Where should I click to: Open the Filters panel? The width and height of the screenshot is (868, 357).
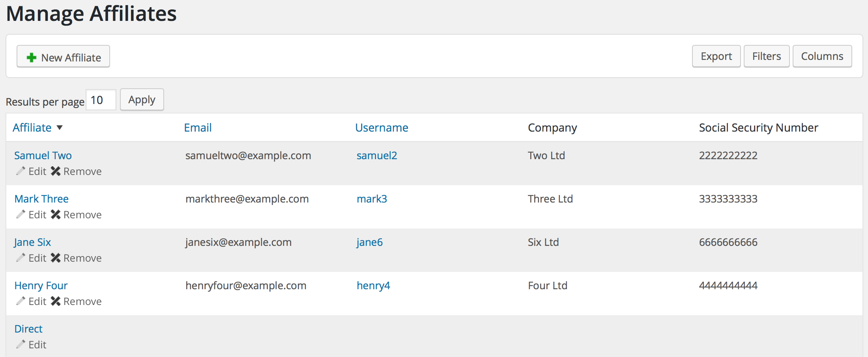pos(766,56)
